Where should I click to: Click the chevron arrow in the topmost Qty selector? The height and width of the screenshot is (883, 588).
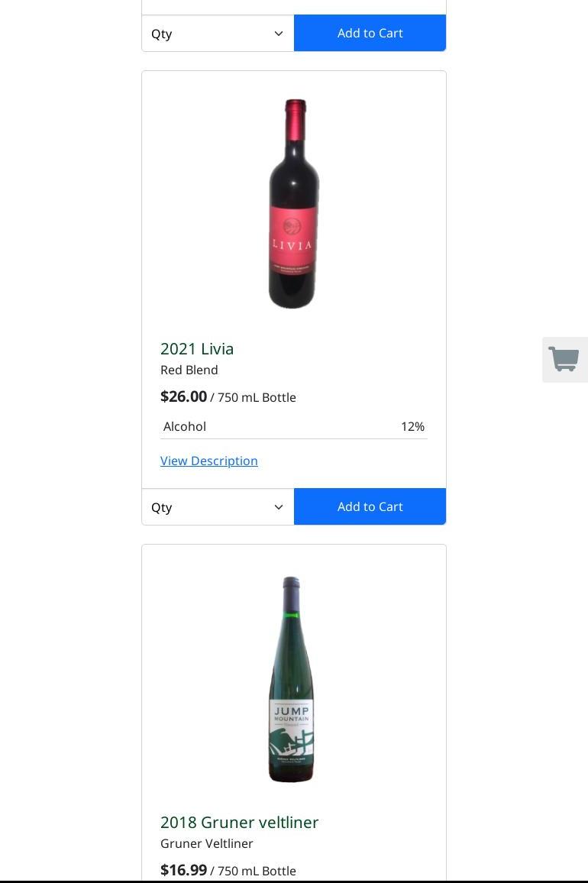click(x=279, y=34)
